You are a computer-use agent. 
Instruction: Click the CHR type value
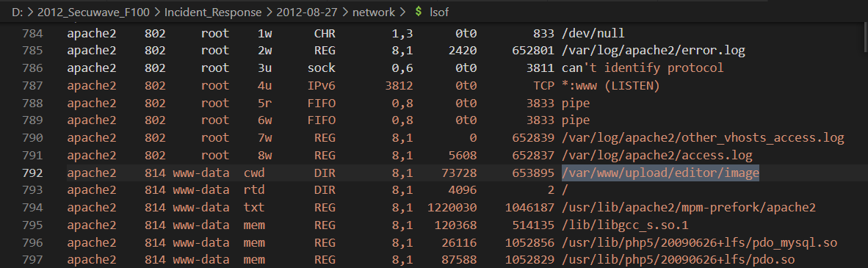(x=325, y=34)
